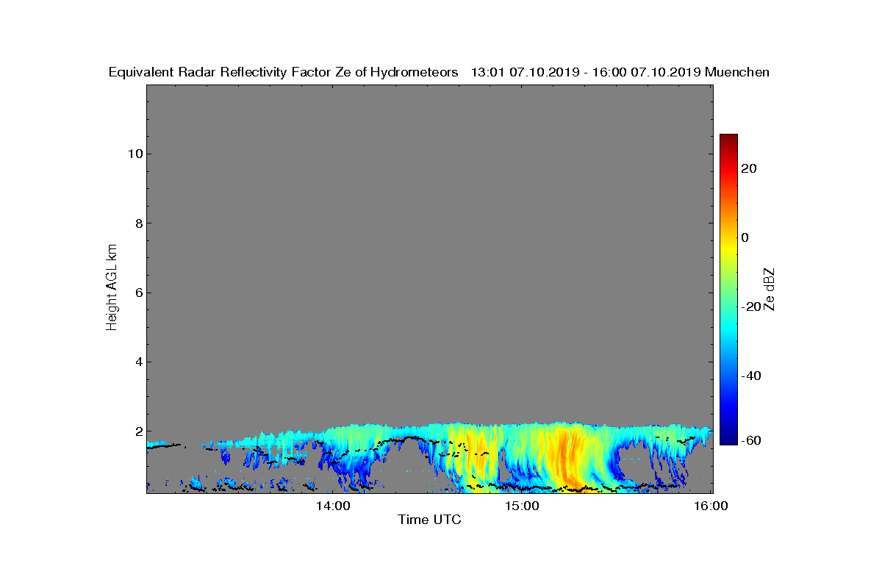The image size is (882, 588).
Task: Click the 'Time UTC' axis label
Action: pos(429,520)
